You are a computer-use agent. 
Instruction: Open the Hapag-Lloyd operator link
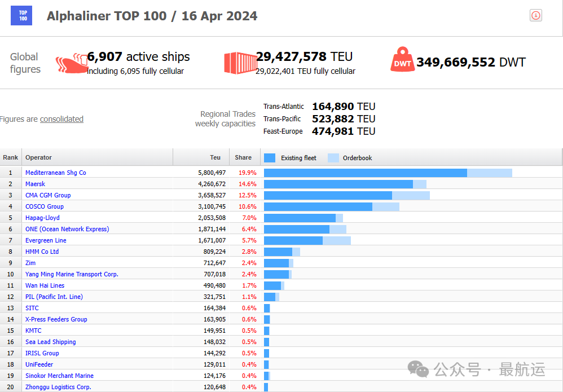42,218
